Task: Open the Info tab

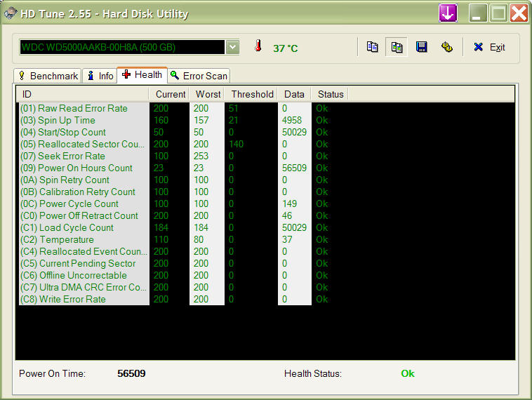Action: [100, 76]
